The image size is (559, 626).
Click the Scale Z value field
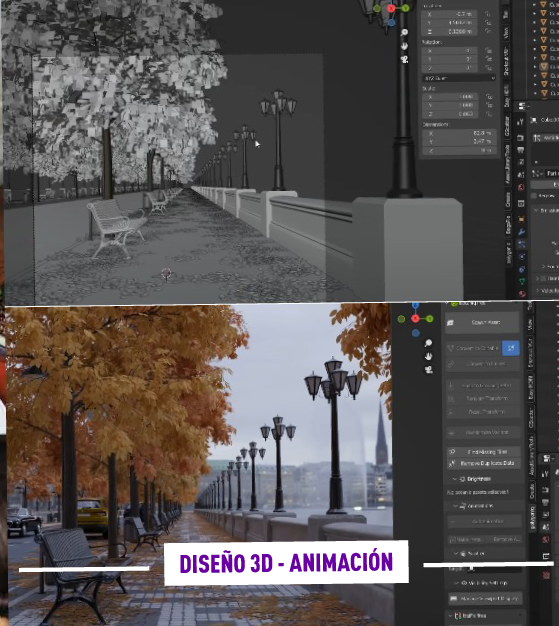pos(450,114)
